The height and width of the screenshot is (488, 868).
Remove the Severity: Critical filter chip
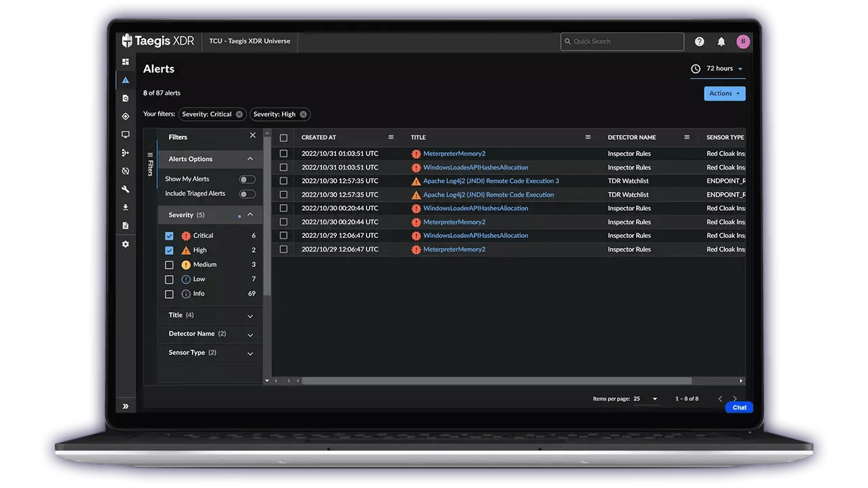pos(239,114)
